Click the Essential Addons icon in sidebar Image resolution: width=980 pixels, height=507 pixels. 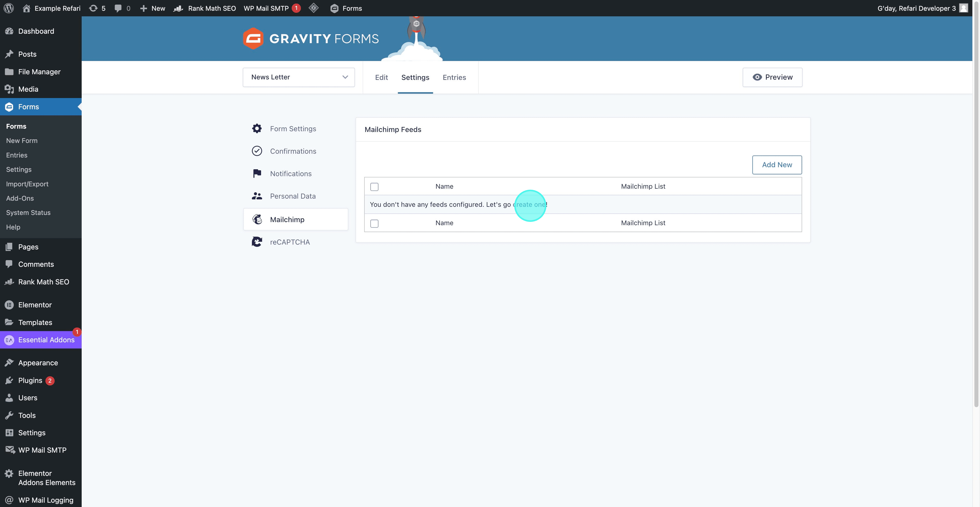click(9, 340)
